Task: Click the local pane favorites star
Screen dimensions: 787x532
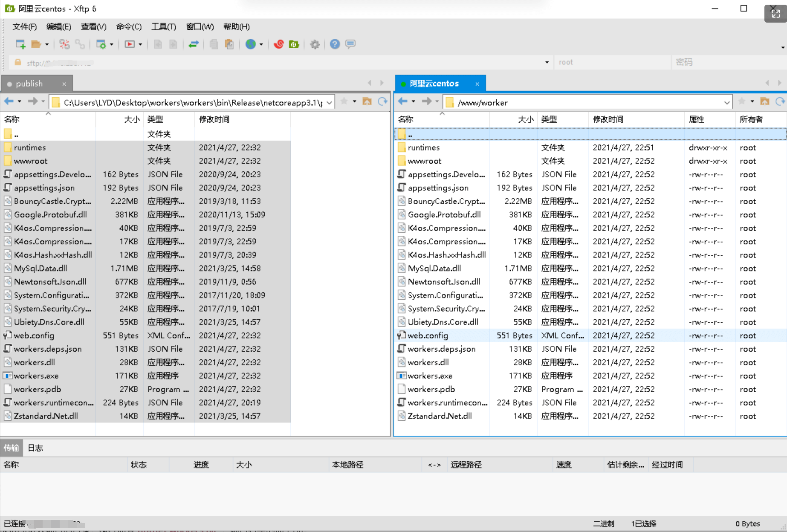Action: (344, 101)
